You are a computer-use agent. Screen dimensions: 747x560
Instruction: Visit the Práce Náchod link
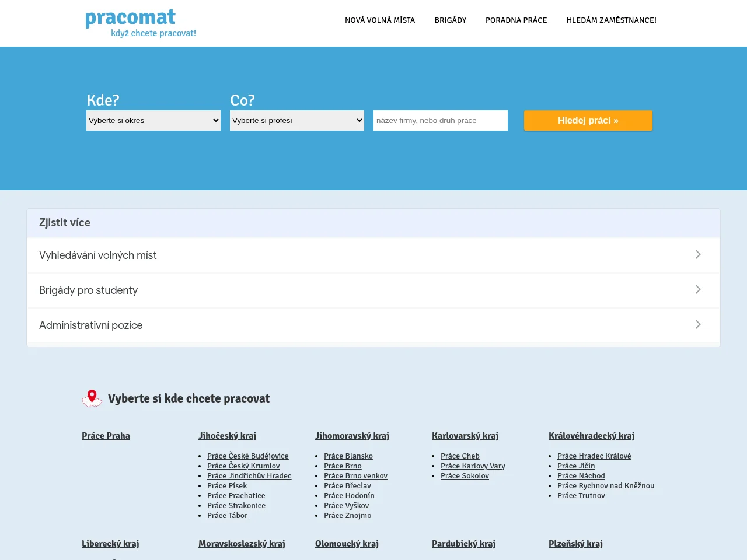click(x=581, y=476)
